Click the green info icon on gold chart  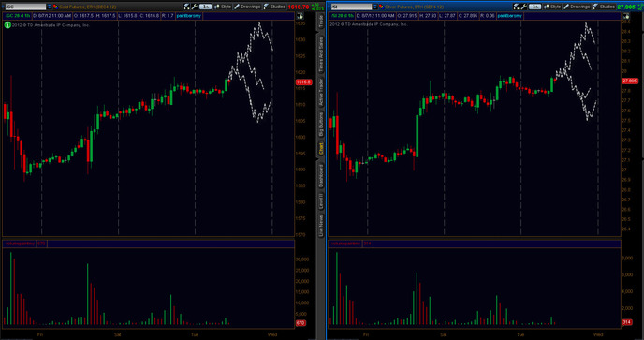point(7,25)
